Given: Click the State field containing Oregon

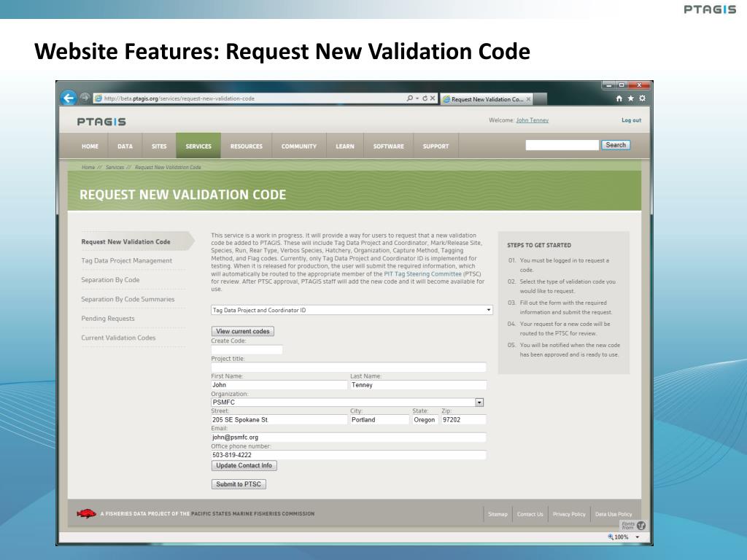Looking at the screenshot, I should pyautogui.click(x=425, y=419).
